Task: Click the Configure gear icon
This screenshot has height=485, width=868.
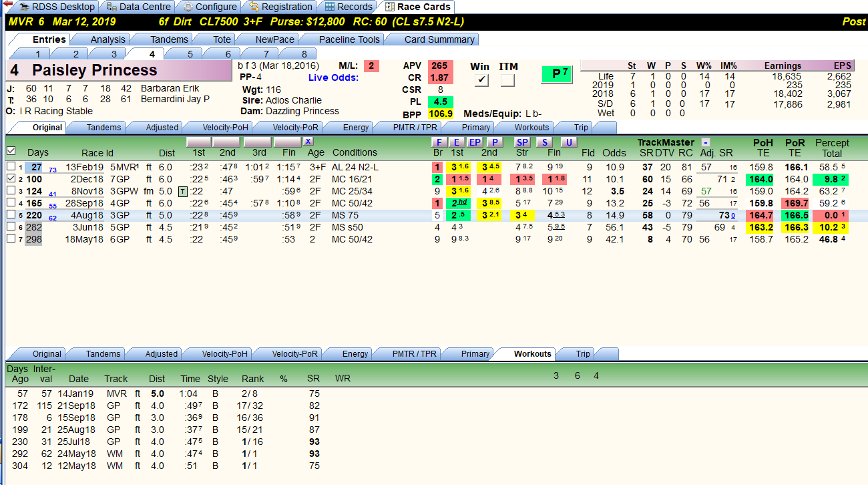Action: coord(188,7)
